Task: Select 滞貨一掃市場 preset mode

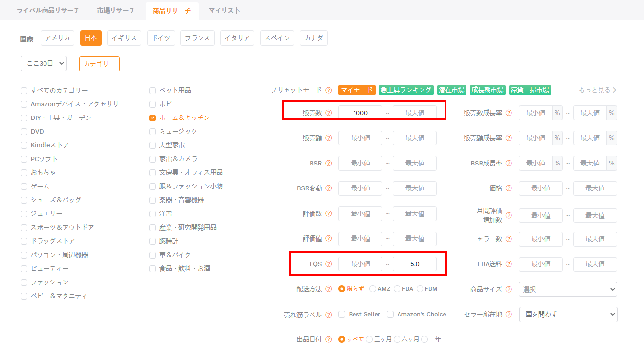Action: (x=531, y=90)
